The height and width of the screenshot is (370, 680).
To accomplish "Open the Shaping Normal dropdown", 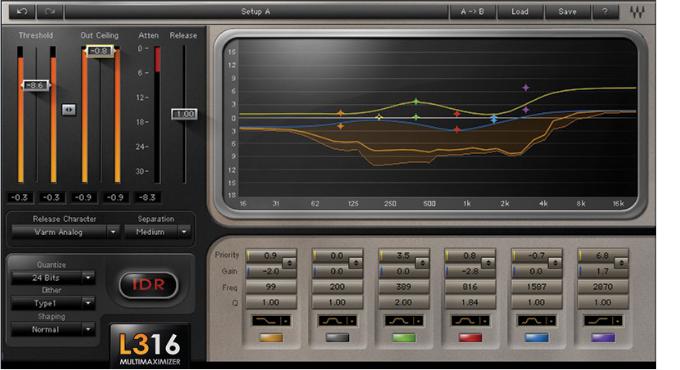I will pos(53,330).
